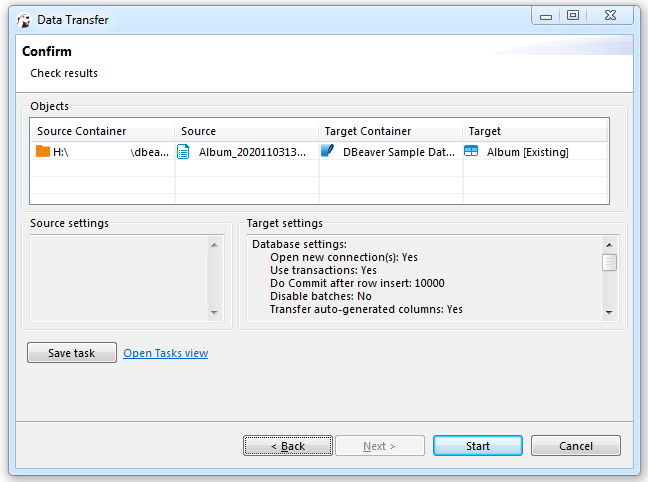Click the Target settings scrollbar down arrow
648x482 pixels.
pyautogui.click(x=609, y=313)
